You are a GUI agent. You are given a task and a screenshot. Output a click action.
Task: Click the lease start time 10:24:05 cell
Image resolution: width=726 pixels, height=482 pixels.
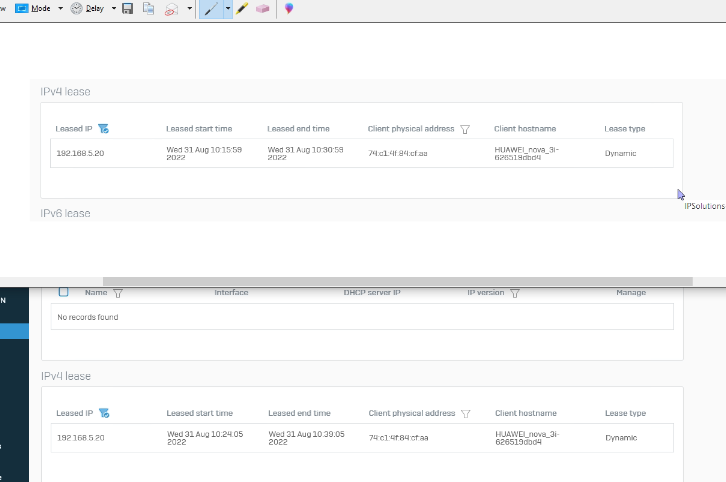pyautogui.click(x=205, y=438)
